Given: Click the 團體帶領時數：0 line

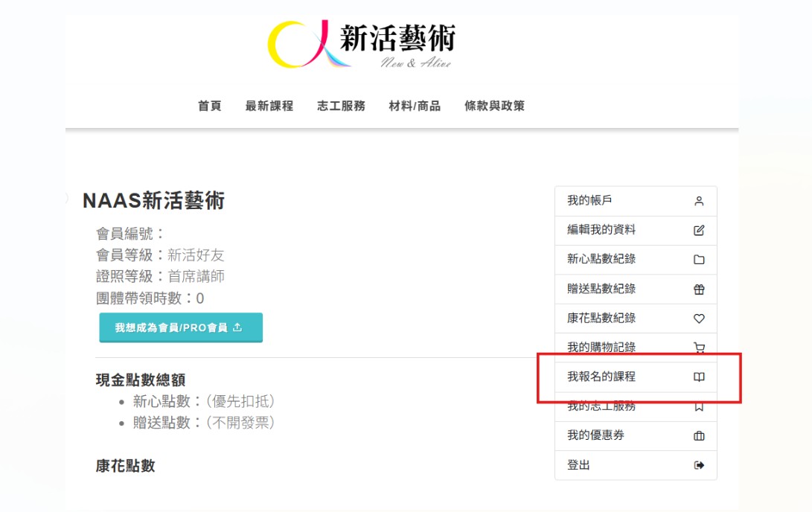Looking at the screenshot, I should [150, 298].
